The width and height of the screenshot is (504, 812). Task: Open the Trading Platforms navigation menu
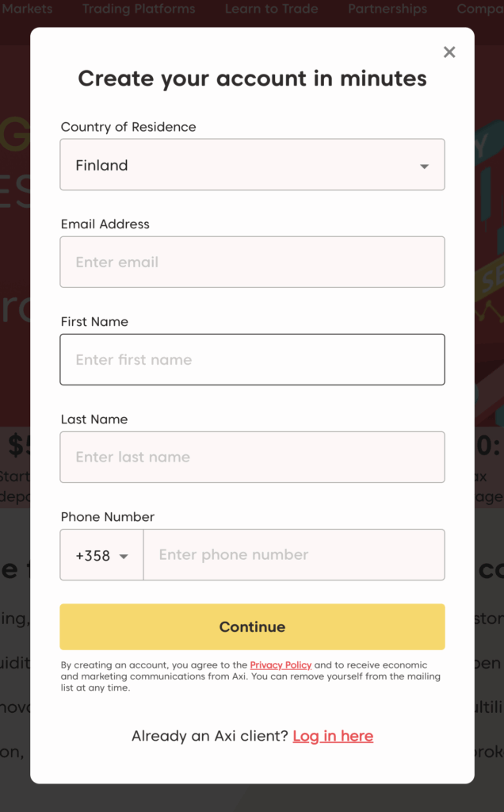pos(139,10)
